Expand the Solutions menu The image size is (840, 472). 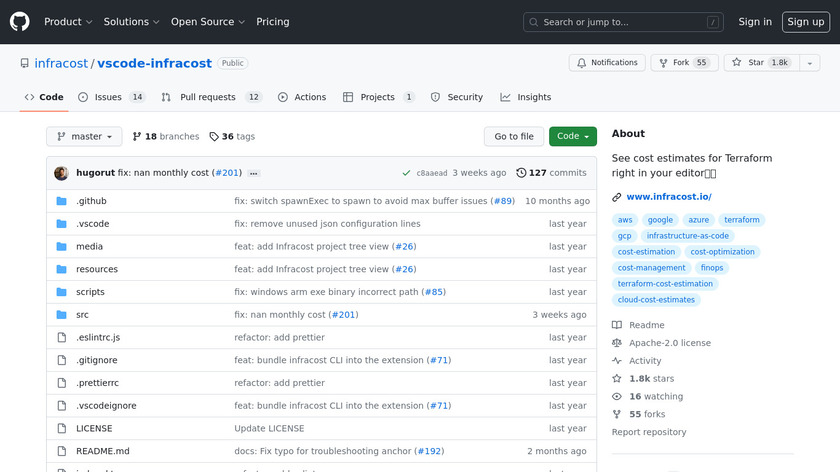click(132, 21)
